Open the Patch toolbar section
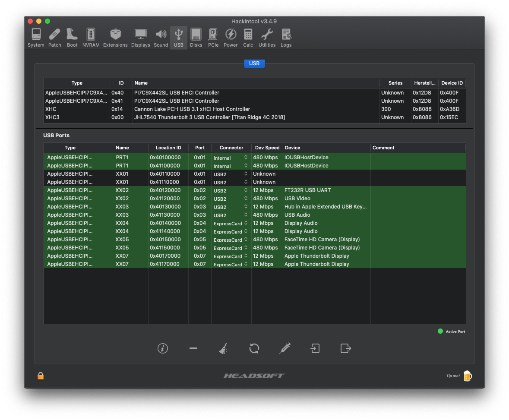The height and width of the screenshot is (420, 509). pos(55,38)
